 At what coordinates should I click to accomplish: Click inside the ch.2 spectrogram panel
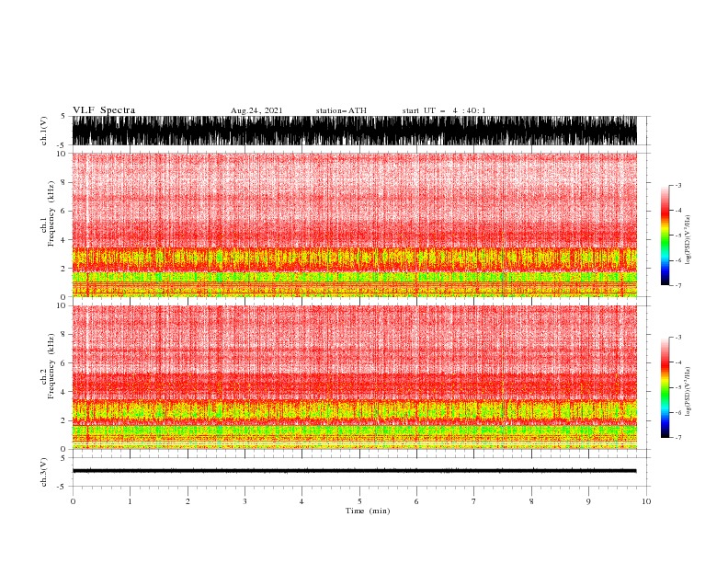pos(355,377)
